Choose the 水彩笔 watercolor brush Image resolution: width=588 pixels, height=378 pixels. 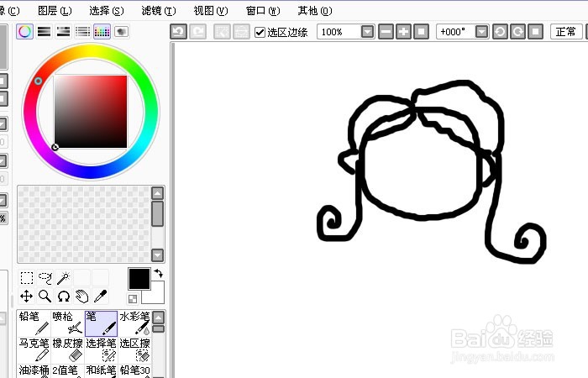pyautogui.click(x=135, y=323)
